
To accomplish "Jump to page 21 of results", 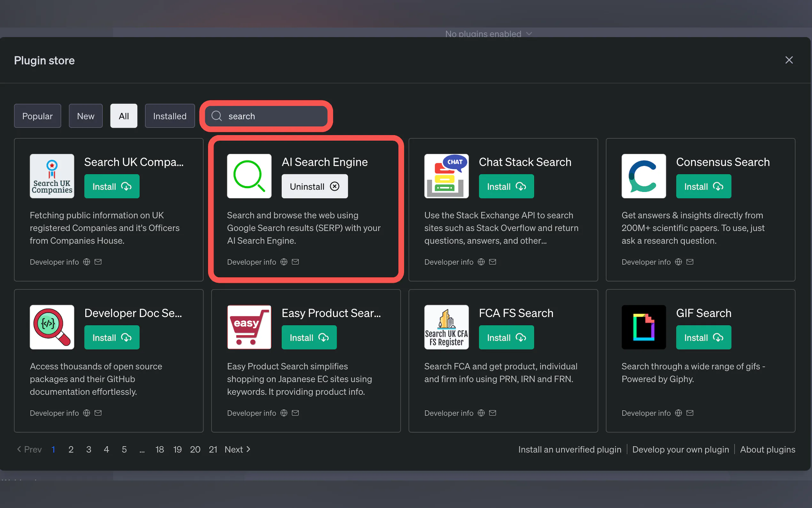I will coord(213,449).
